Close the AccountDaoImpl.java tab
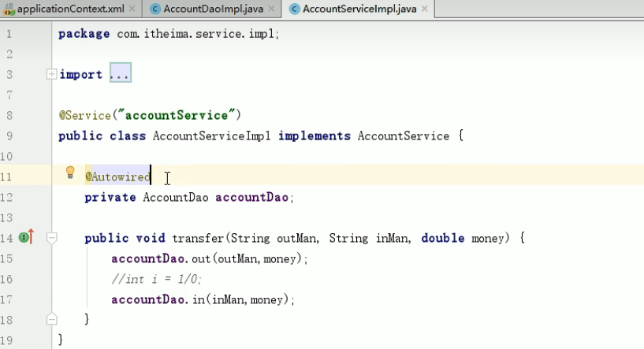This screenshot has height=349, width=644. pos(271,9)
